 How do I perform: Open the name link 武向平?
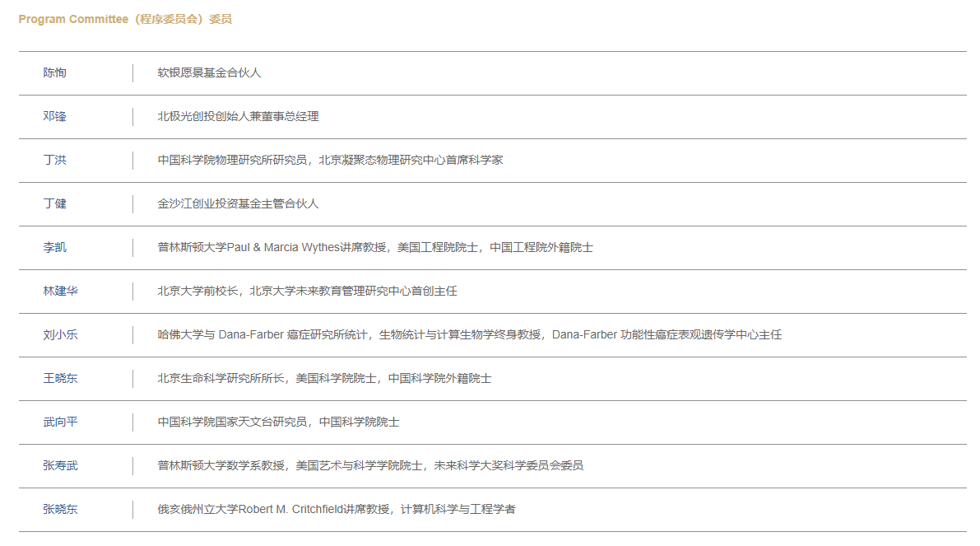coord(60,422)
